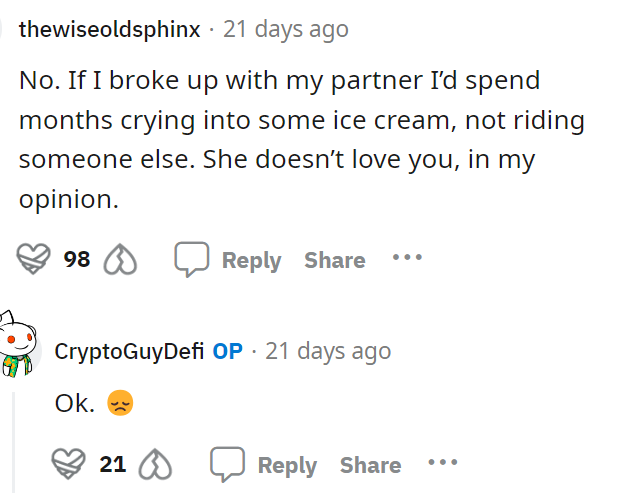Collapse thread using the vertical thread line

pyautogui.click(x=13, y=440)
